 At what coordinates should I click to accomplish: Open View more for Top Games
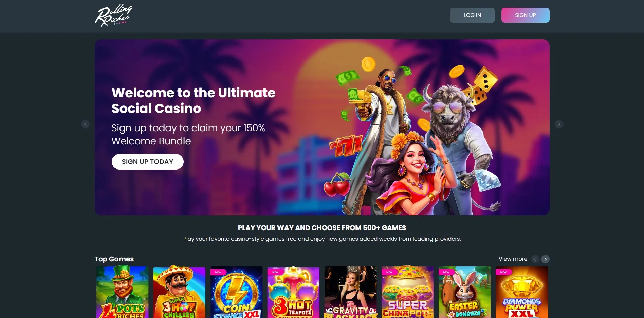click(x=513, y=259)
